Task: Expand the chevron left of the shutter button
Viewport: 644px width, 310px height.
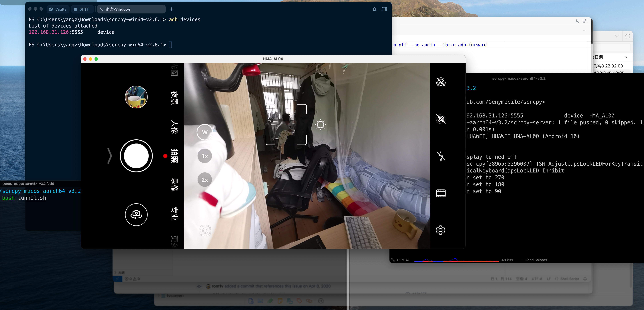Action: tap(109, 156)
